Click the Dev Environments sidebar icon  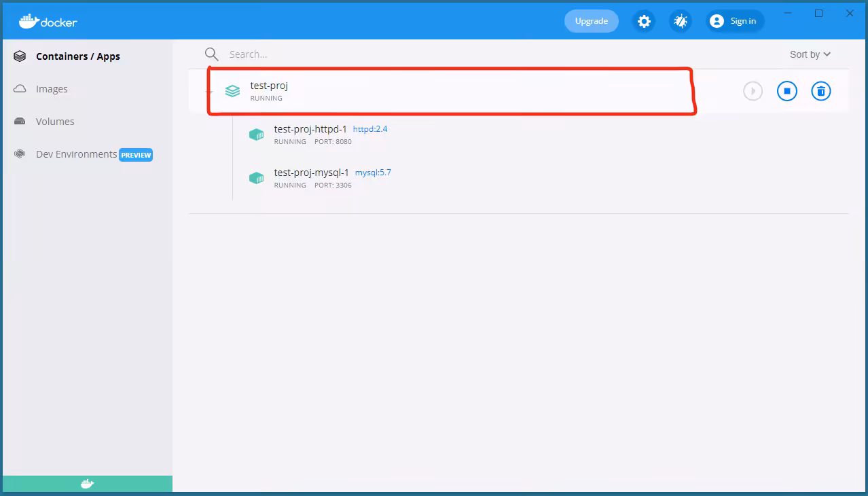click(20, 154)
